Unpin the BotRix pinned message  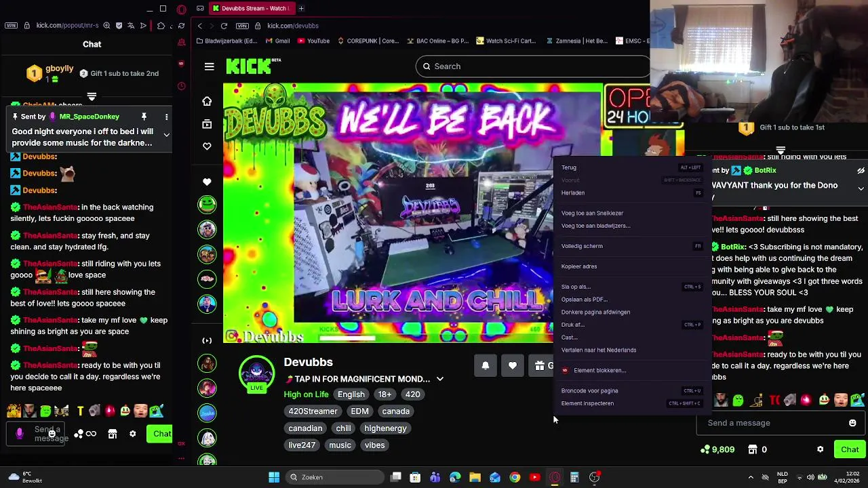tap(861, 171)
